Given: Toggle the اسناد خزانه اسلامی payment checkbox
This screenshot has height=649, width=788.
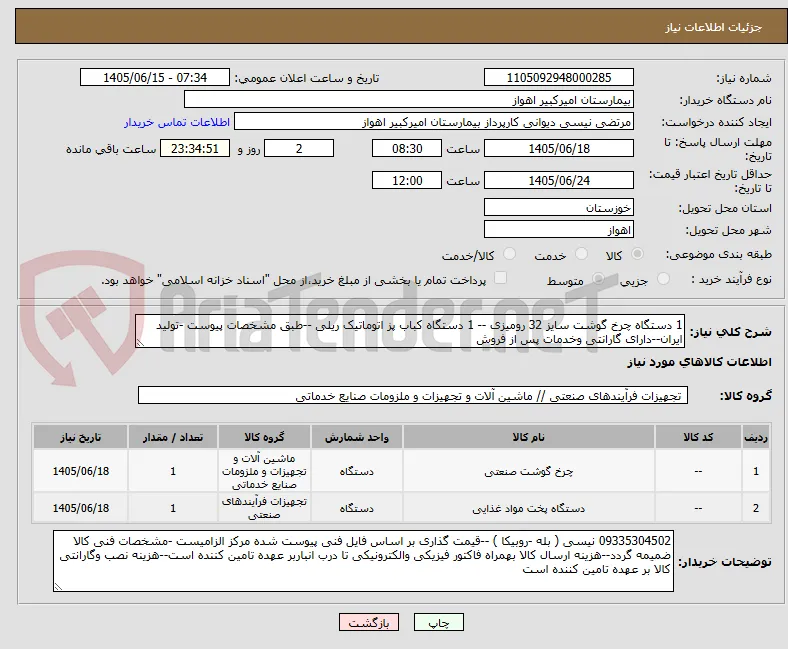Looking at the screenshot, I should pos(501,277).
